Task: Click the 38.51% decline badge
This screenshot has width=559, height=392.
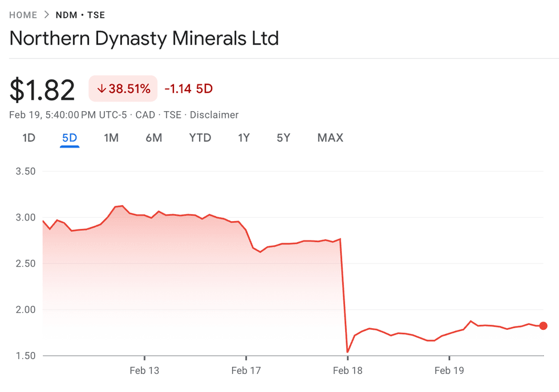Action: tap(123, 89)
